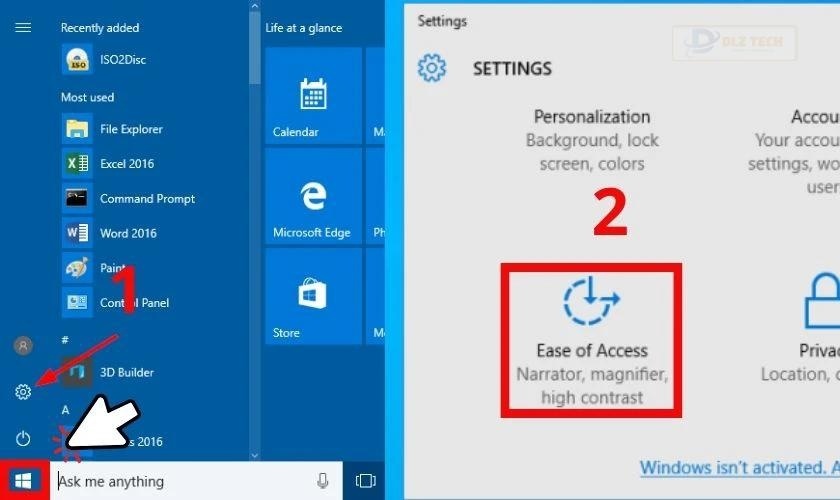Click the # letter group header
This screenshot has height=500, width=840.
coord(65,340)
